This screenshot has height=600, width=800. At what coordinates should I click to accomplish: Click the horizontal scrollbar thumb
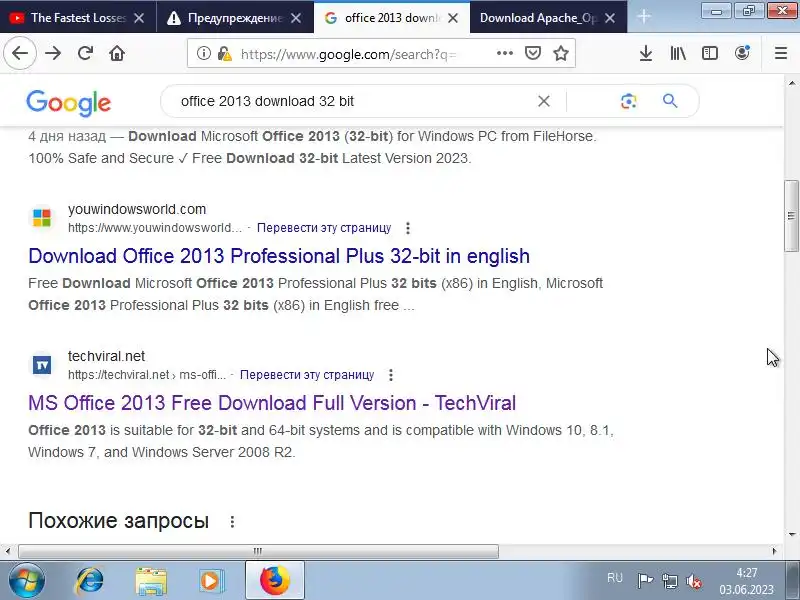coord(258,551)
